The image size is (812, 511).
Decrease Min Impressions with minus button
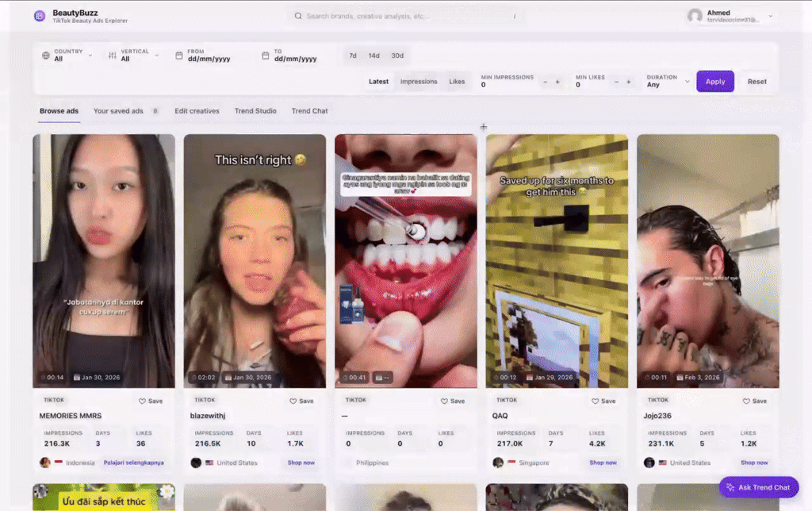coord(545,82)
